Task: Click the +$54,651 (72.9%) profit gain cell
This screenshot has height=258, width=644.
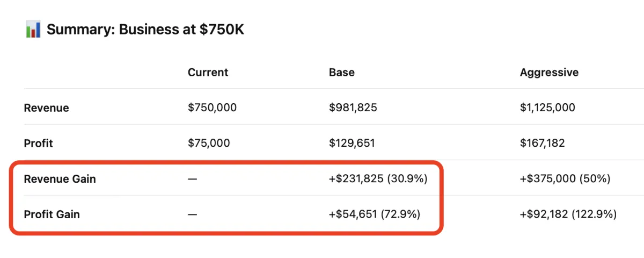Action: tap(375, 214)
